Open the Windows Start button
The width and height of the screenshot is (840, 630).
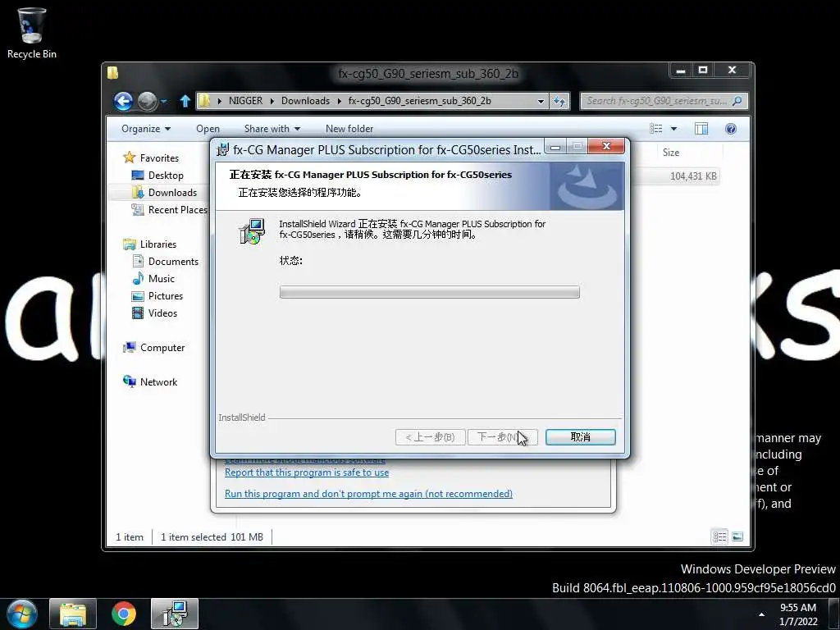point(22,614)
